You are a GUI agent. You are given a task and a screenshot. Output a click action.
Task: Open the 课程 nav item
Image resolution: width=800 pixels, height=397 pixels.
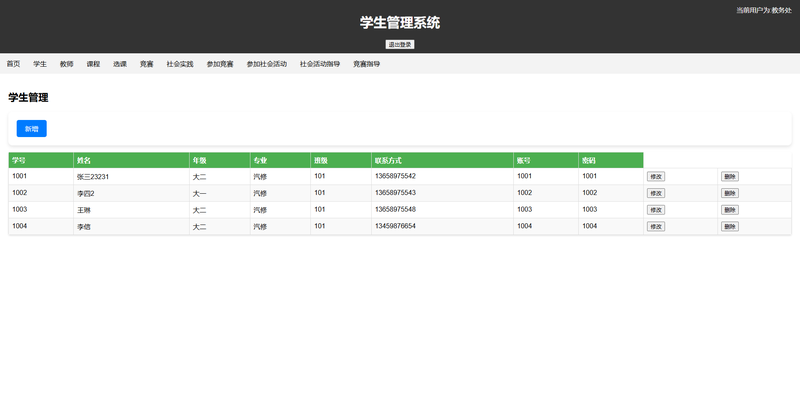pos(93,64)
